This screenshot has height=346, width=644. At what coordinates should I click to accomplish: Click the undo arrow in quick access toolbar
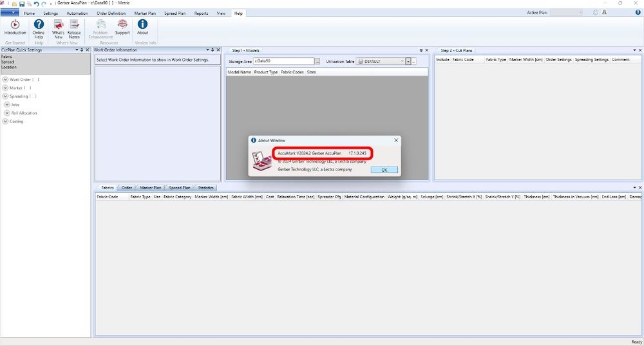[x=36, y=4]
